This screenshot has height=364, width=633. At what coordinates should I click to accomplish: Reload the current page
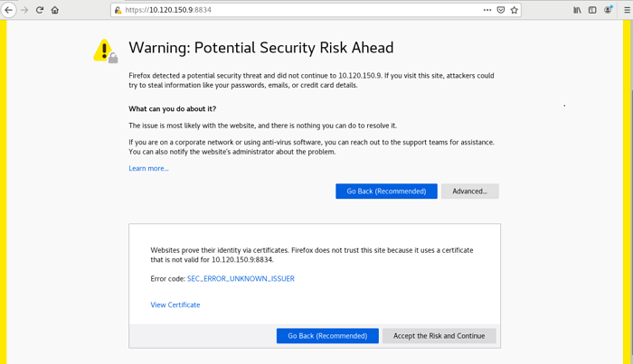40,10
